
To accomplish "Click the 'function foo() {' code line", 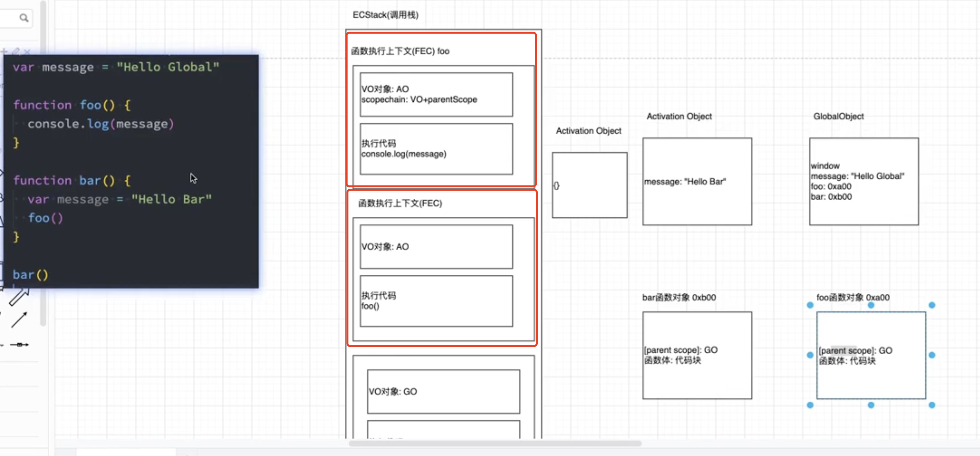I will [x=72, y=105].
